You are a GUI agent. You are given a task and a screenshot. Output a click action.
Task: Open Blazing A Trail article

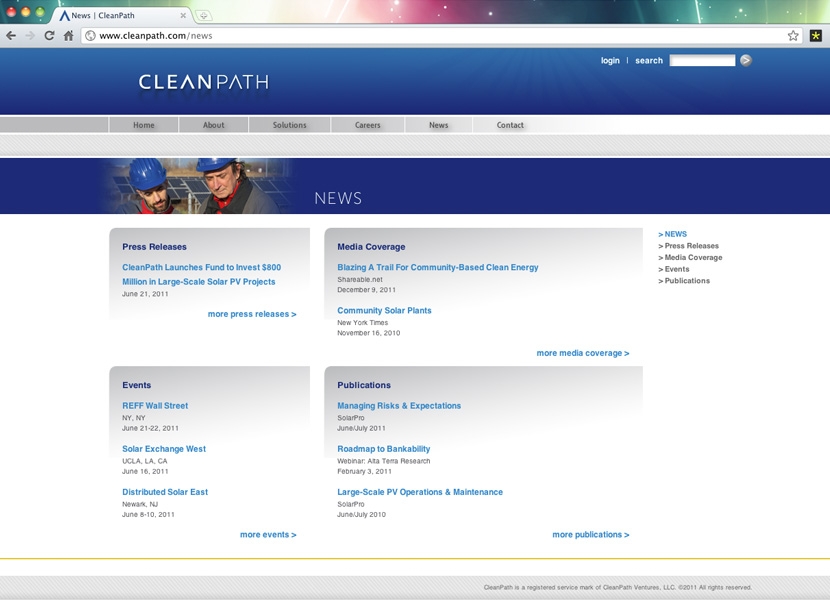point(438,267)
